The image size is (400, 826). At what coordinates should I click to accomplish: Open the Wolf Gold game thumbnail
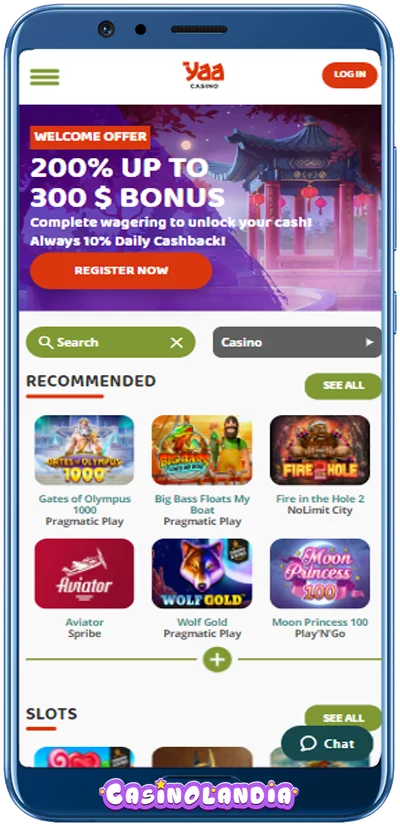click(202, 573)
